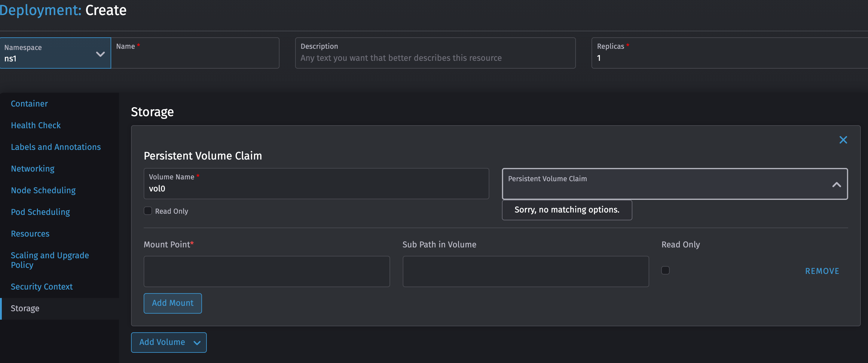Check Read Only for the mount point row

665,270
